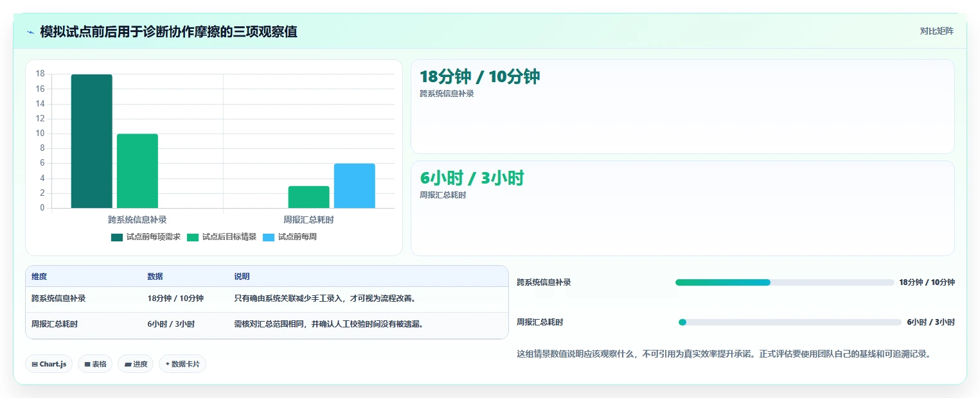
Task: Click the note starting 需核对汇总范围相同
Action: (328, 324)
